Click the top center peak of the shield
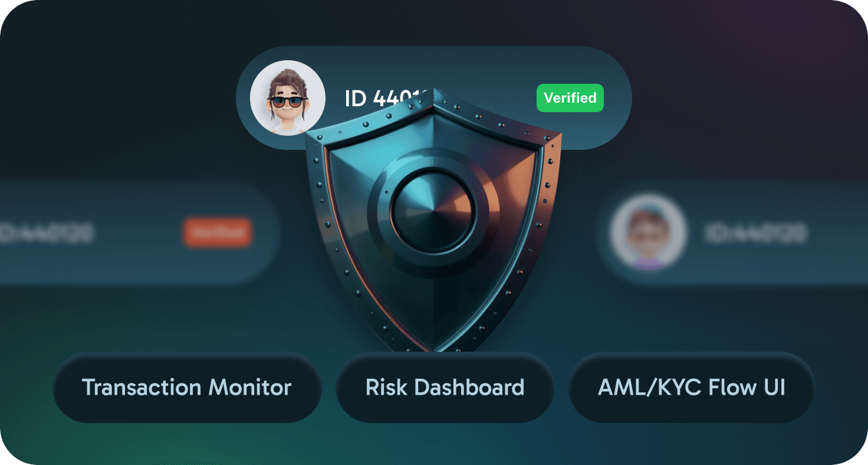868x465 pixels. point(433,94)
